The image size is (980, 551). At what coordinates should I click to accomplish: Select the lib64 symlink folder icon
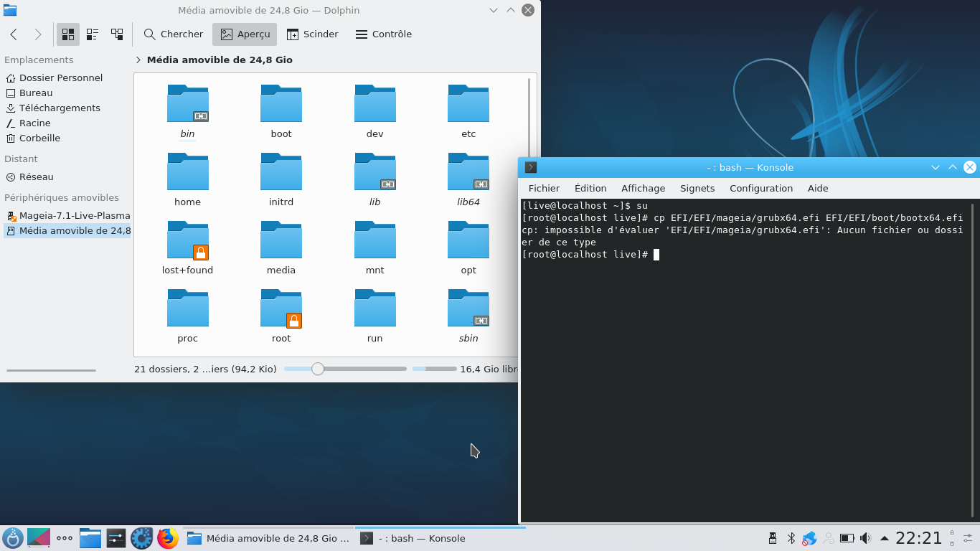(468, 171)
